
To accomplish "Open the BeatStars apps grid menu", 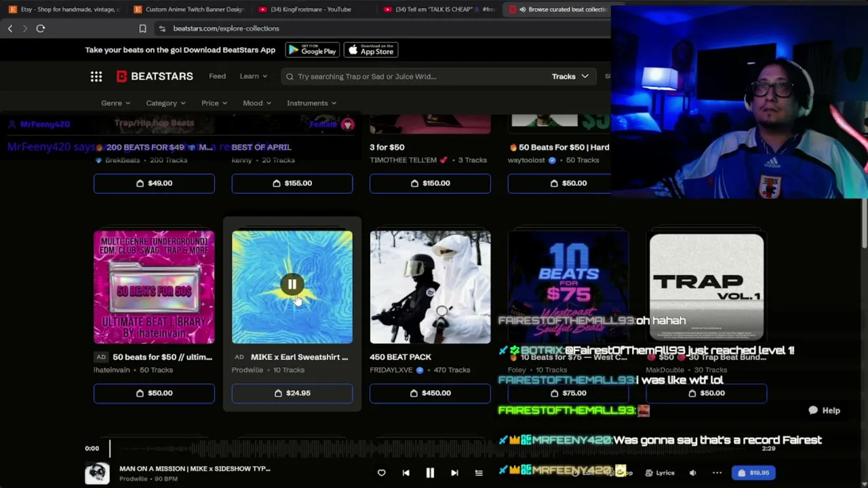I will [96, 77].
